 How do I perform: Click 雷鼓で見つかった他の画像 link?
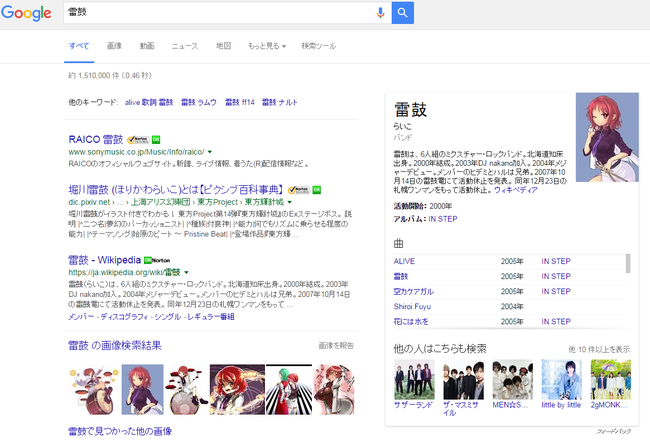tap(120, 432)
